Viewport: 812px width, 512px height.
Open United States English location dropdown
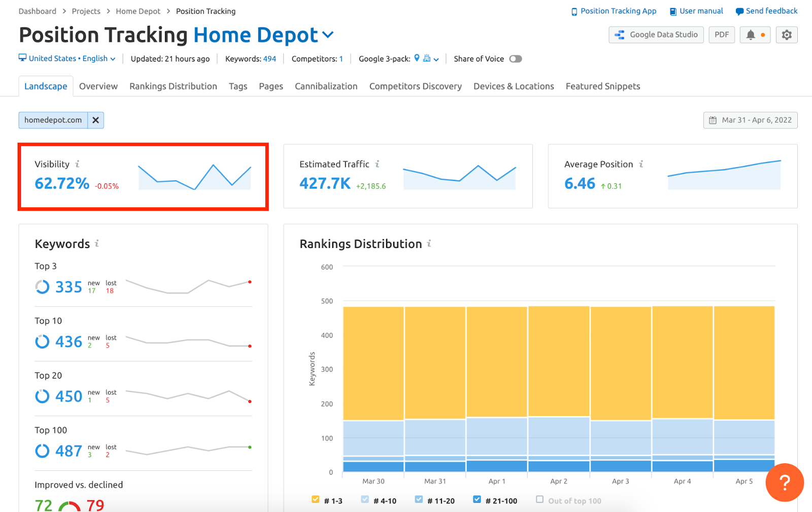tap(67, 58)
